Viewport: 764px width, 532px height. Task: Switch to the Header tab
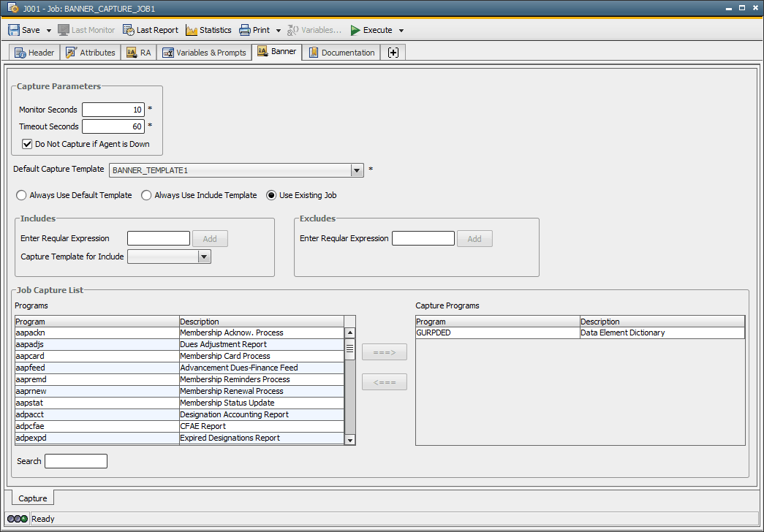pyautogui.click(x=34, y=53)
